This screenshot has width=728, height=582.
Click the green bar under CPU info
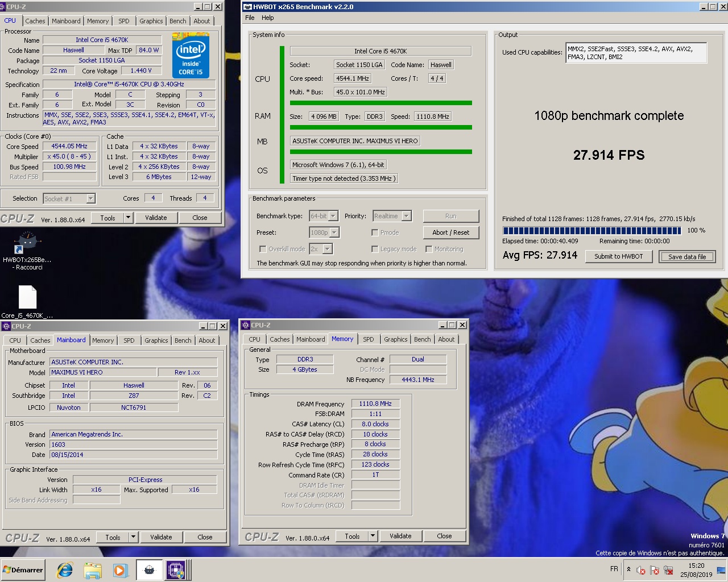[x=380, y=103]
